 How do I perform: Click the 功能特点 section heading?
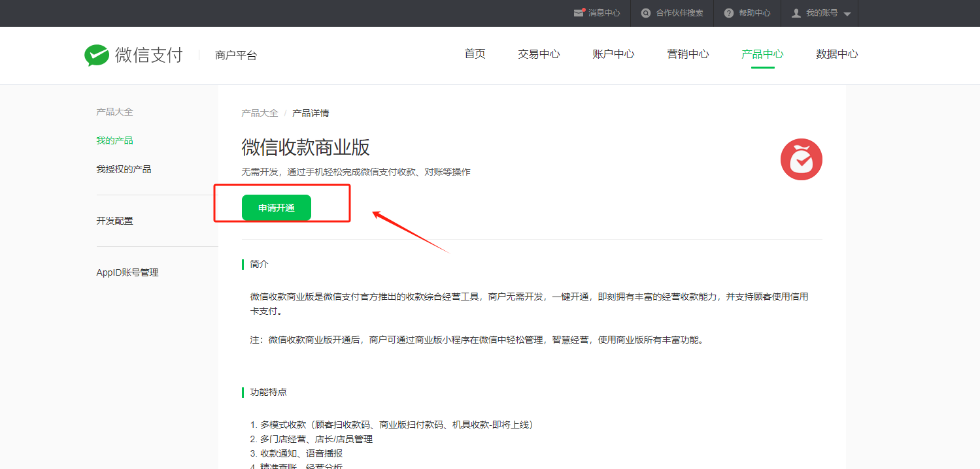coord(268,392)
